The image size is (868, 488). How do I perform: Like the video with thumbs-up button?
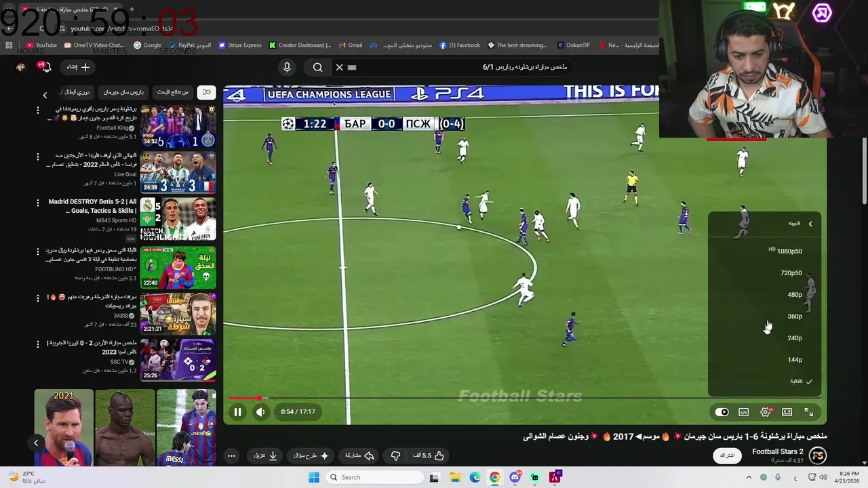click(429, 455)
